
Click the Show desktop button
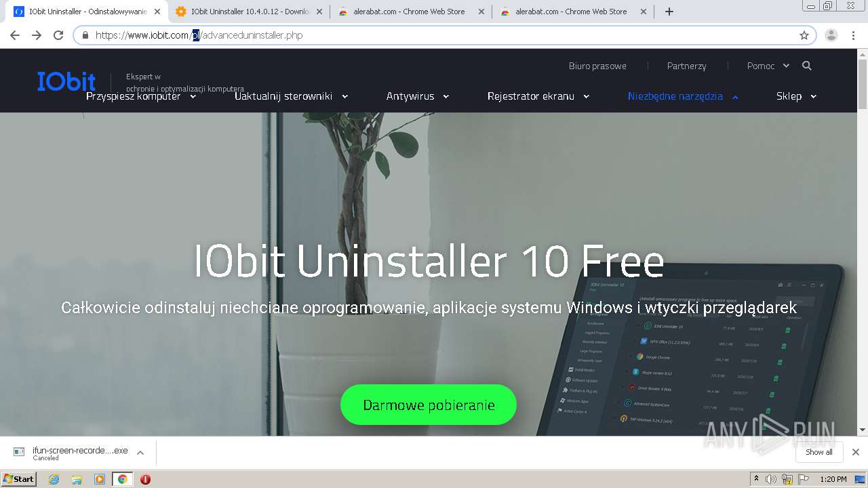860,479
